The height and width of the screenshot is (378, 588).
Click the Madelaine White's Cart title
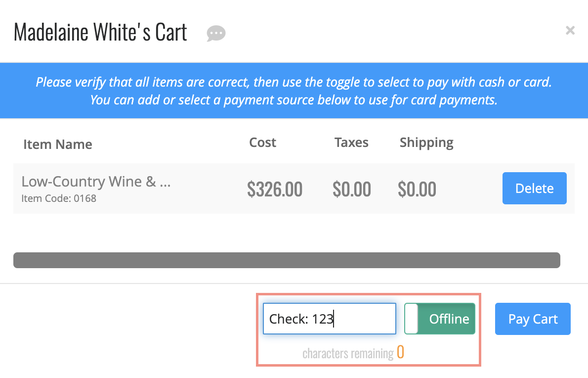pos(100,32)
